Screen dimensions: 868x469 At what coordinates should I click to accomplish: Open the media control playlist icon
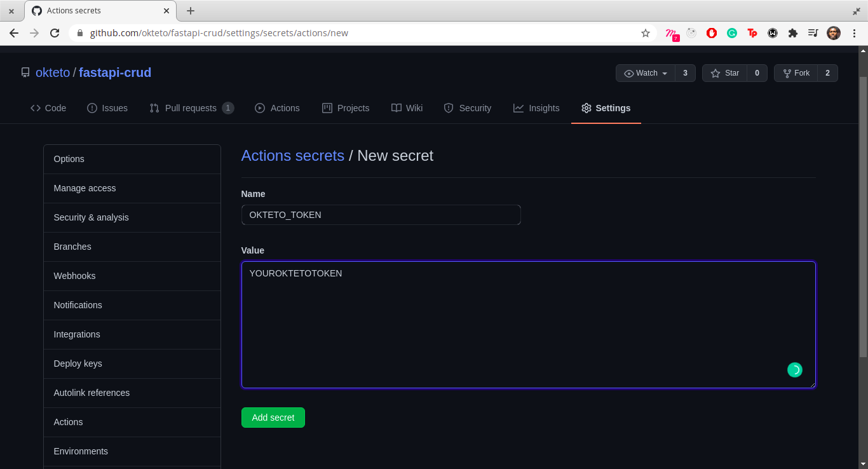pos(813,33)
